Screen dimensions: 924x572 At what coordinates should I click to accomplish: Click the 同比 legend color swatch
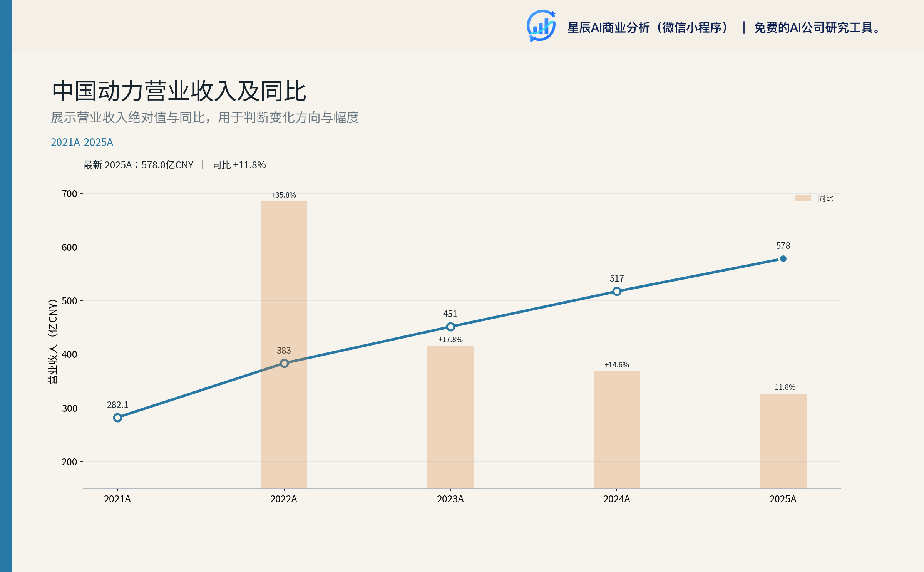(803, 198)
